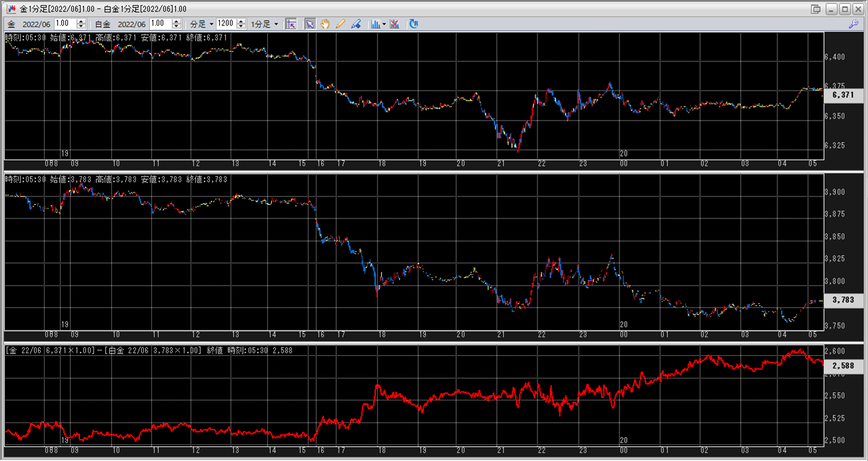Activate the hand pan tool
The image size is (868, 461).
coord(325,24)
